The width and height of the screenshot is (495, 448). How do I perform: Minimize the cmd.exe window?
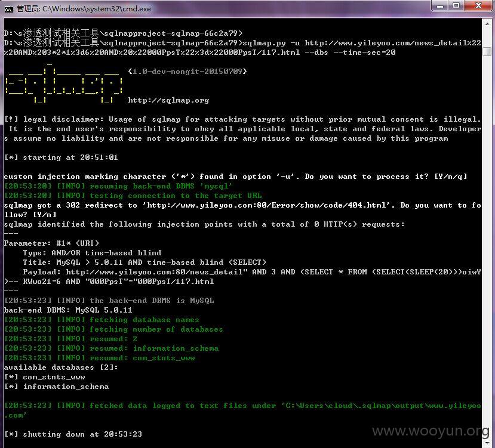point(441,6)
